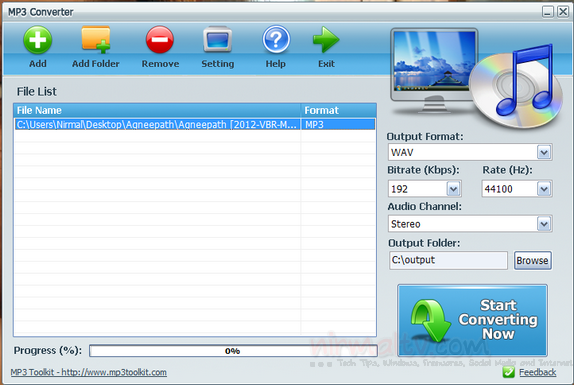Exit the app using green arrow icon
The image size is (574, 385).
coord(326,40)
